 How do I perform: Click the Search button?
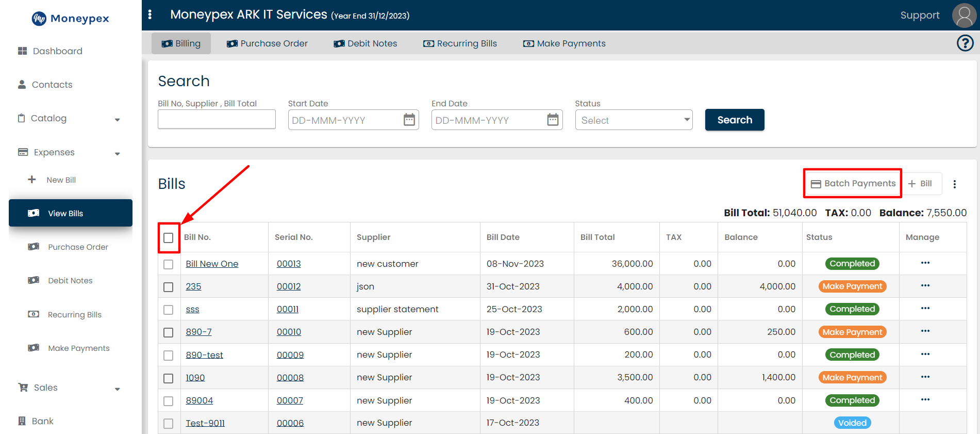click(735, 120)
